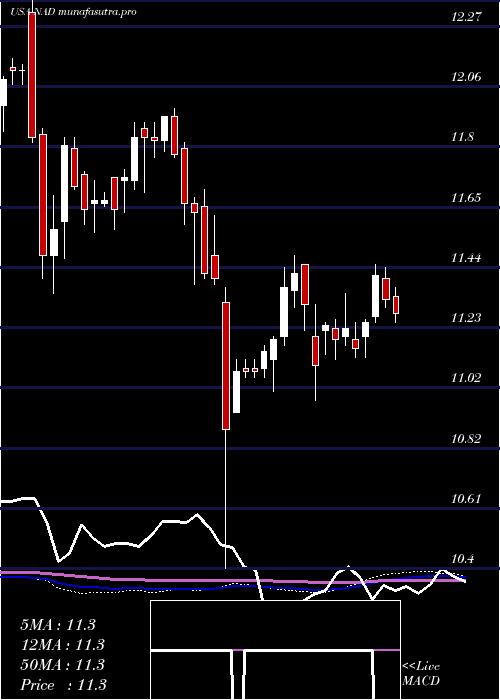Click the '50MA : 11.3' readout
The height and width of the screenshot is (700, 500).
click(62, 665)
